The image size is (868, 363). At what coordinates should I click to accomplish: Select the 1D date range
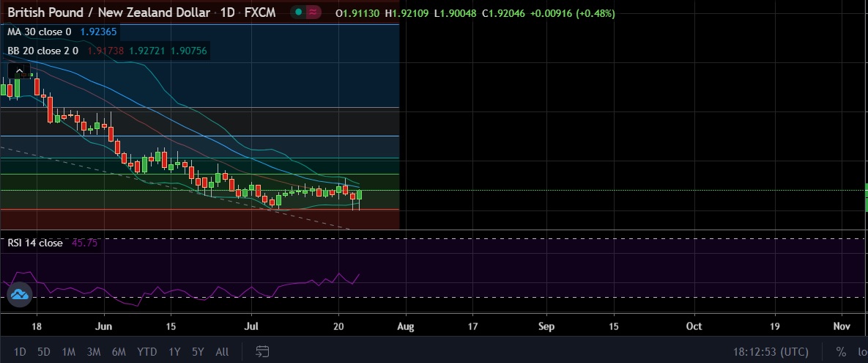click(x=19, y=351)
